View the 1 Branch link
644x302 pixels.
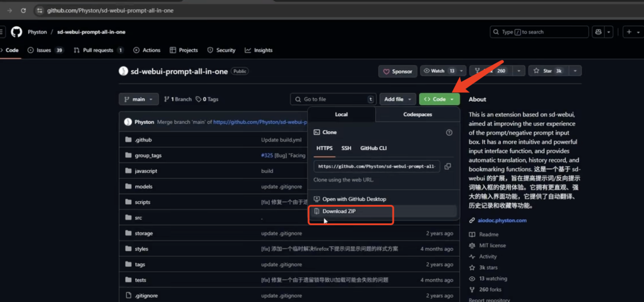[178, 99]
